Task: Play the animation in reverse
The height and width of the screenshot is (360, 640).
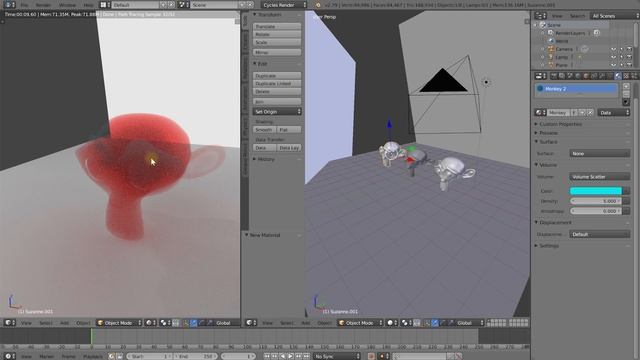Action: tap(282, 356)
